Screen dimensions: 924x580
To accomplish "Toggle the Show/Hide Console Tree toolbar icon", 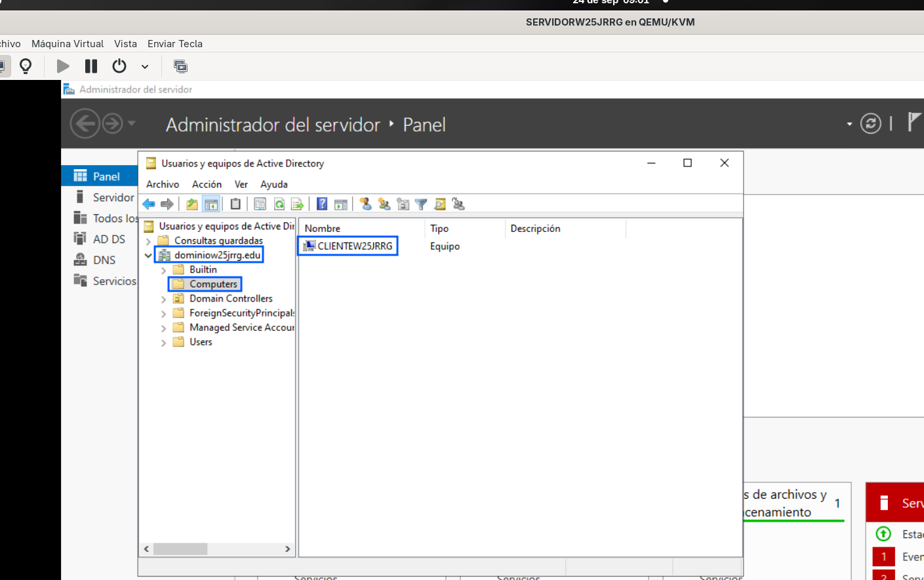I will click(x=211, y=204).
